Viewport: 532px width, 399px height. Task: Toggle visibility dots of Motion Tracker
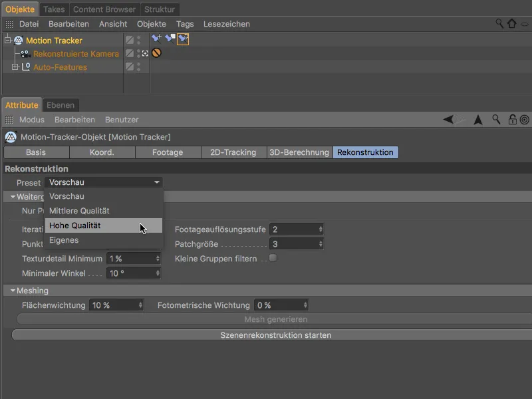coord(138,40)
